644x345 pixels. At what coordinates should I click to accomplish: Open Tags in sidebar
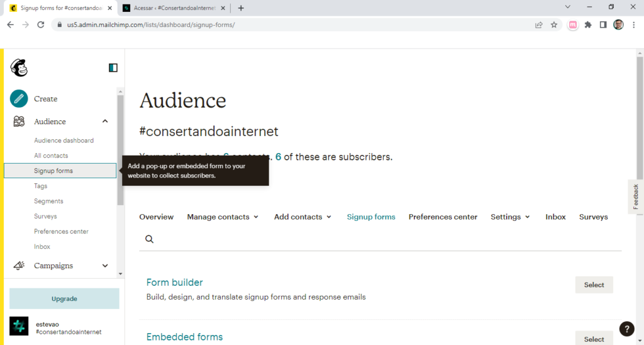(41, 186)
